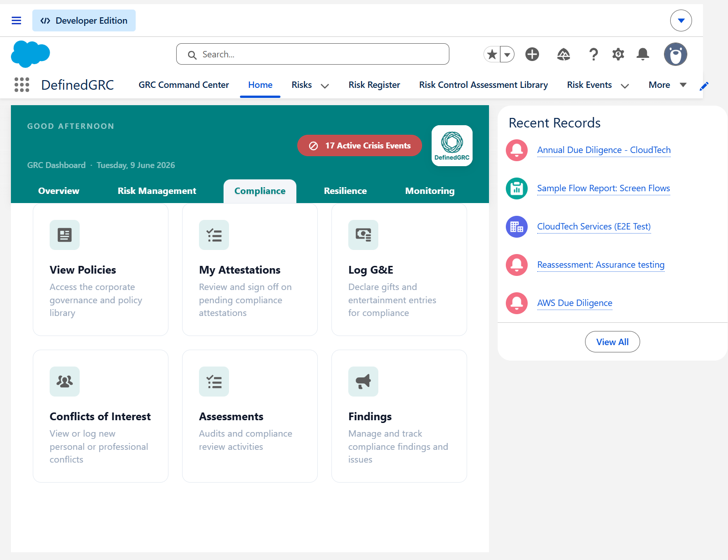Open Annual Due Diligence - CloudTech link

[x=604, y=150]
